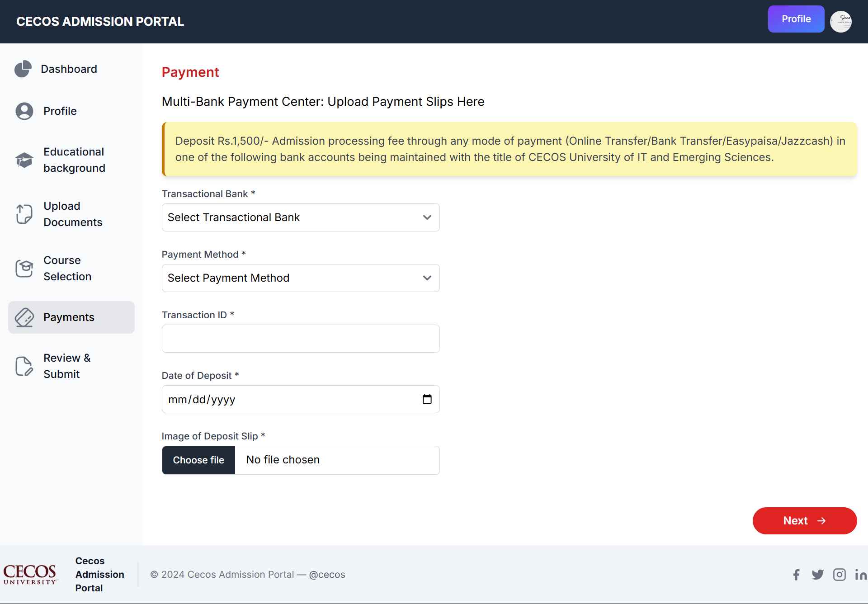The height and width of the screenshot is (604, 868).
Task: Select the Payments sidebar item
Action: point(71,317)
